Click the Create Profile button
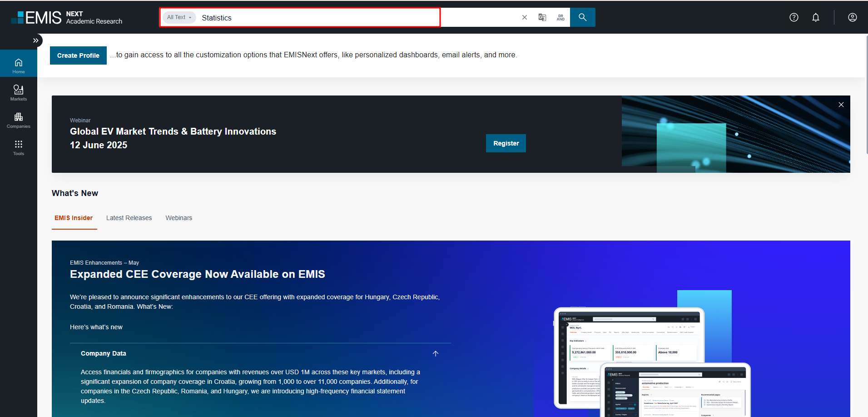868x417 pixels. pos(78,55)
